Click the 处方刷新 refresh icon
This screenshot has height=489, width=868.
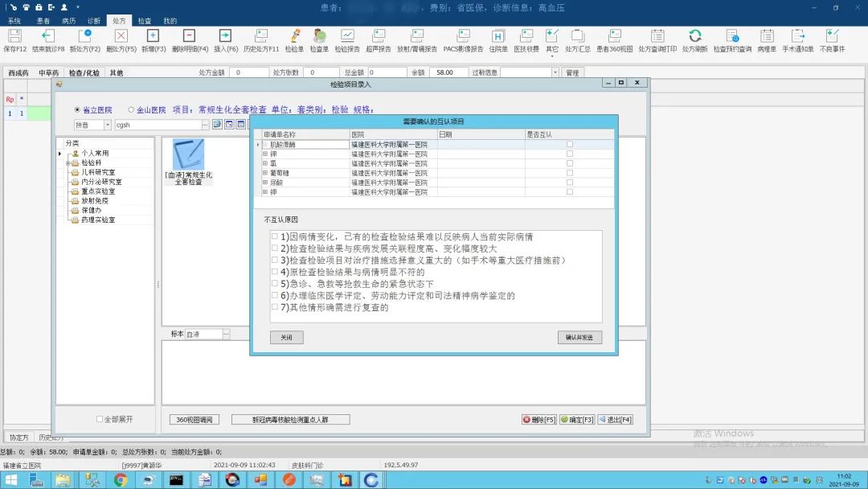694,37
